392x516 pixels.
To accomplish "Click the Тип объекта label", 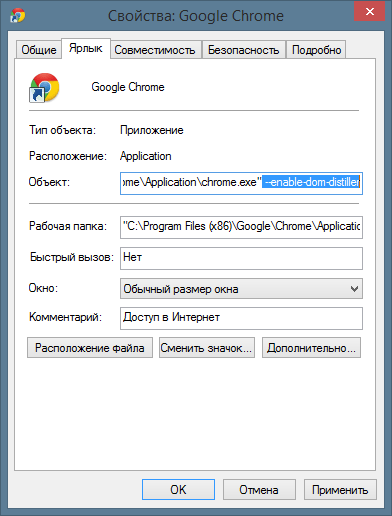I will pos(62,130).
